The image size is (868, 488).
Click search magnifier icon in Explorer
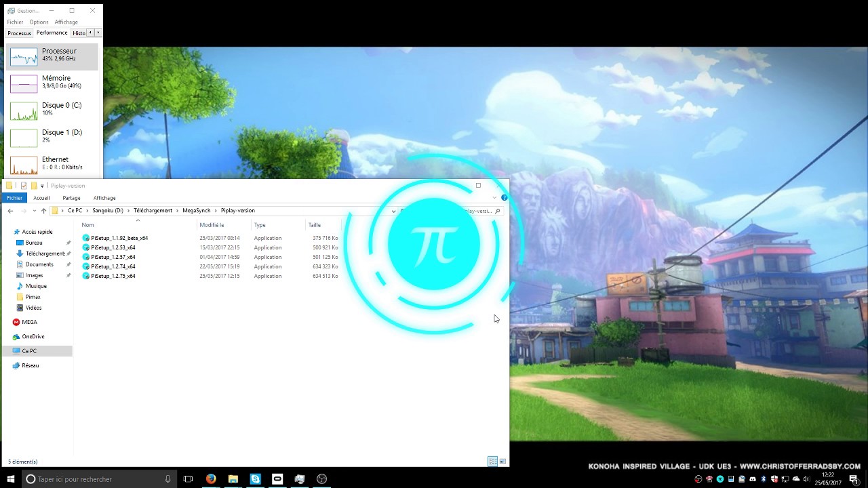click(x=498, y=211)
